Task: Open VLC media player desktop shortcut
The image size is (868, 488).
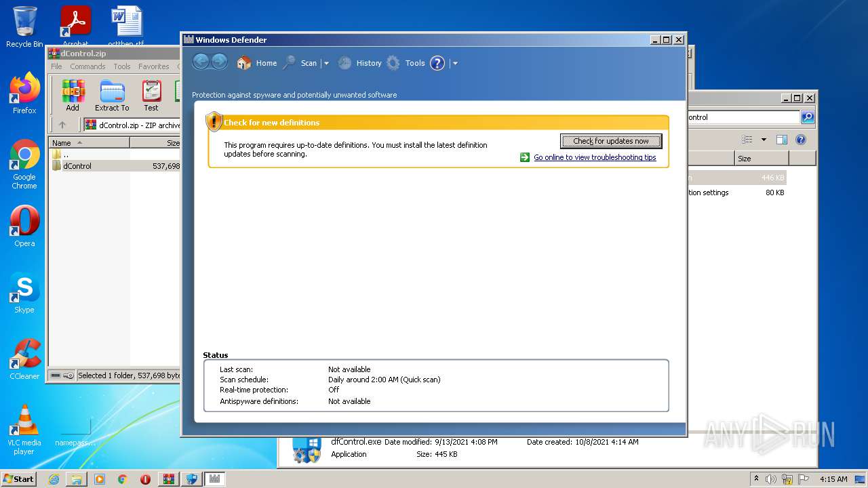Action: [24, 430]
